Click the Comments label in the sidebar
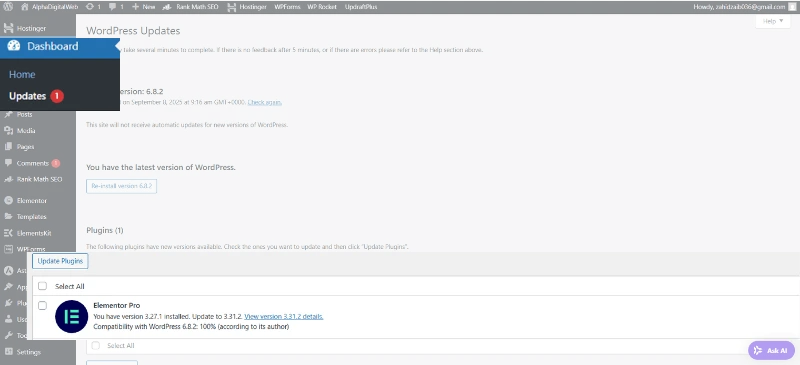The width and height of the screenshot is (800, 365). coord(33,163)
